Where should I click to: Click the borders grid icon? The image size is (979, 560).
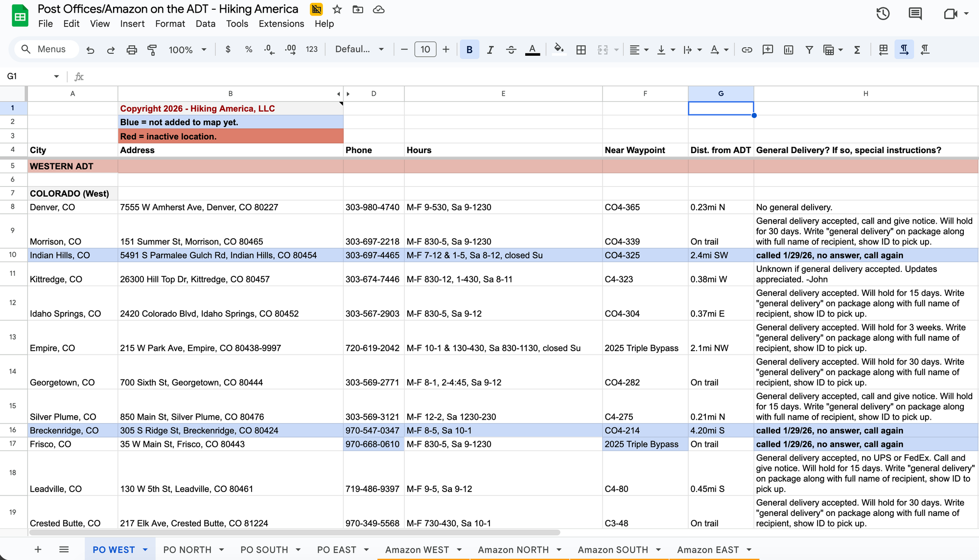tap(581, 49)
